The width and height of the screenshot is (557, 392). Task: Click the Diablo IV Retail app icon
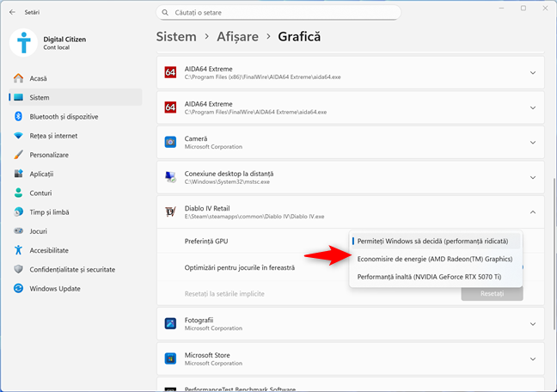point(170,212)
